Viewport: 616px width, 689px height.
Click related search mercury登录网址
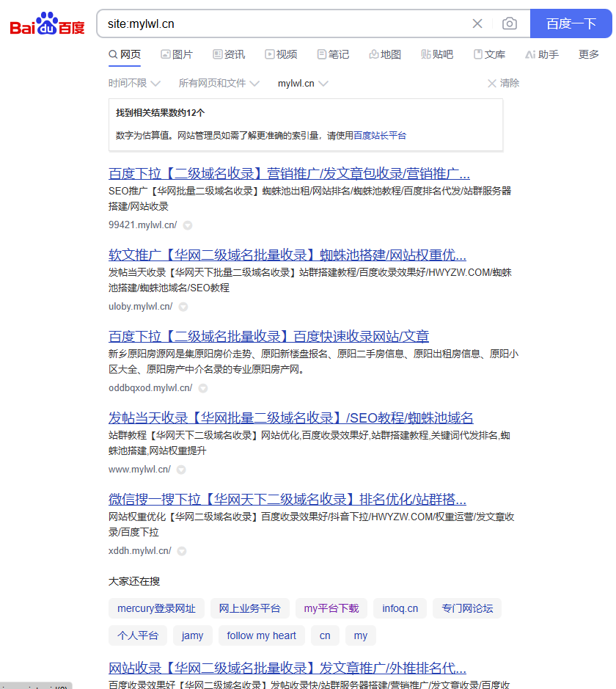coord(156,608)
